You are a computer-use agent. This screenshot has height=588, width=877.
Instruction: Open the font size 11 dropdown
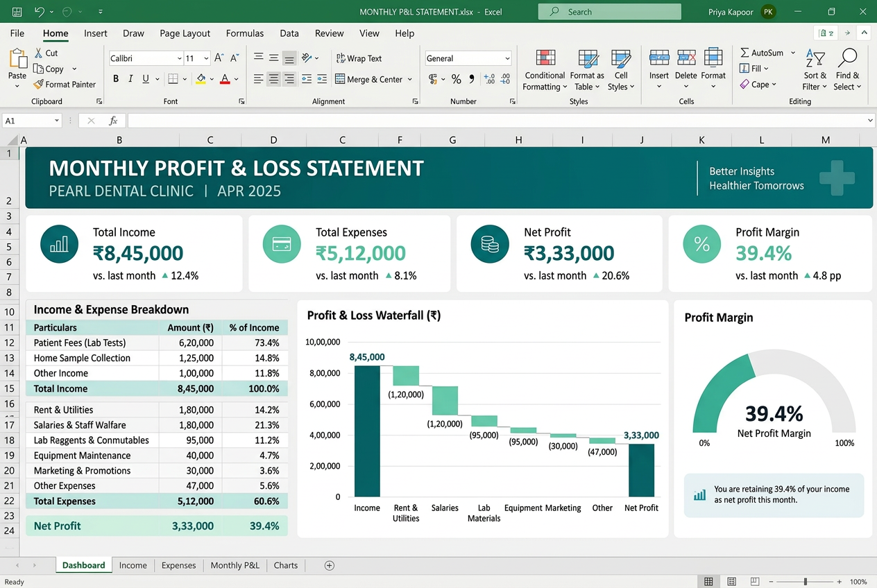207,58
